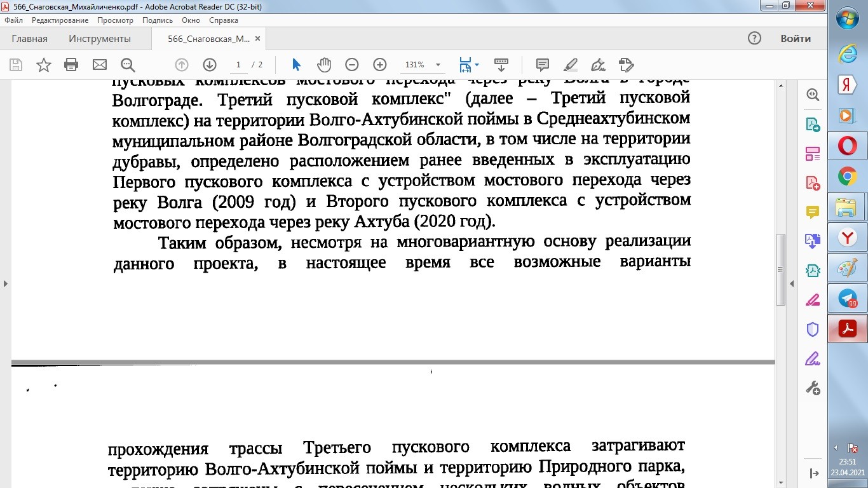
Task: Open the 131% zoom level dropdown
Action: point(437,65)
